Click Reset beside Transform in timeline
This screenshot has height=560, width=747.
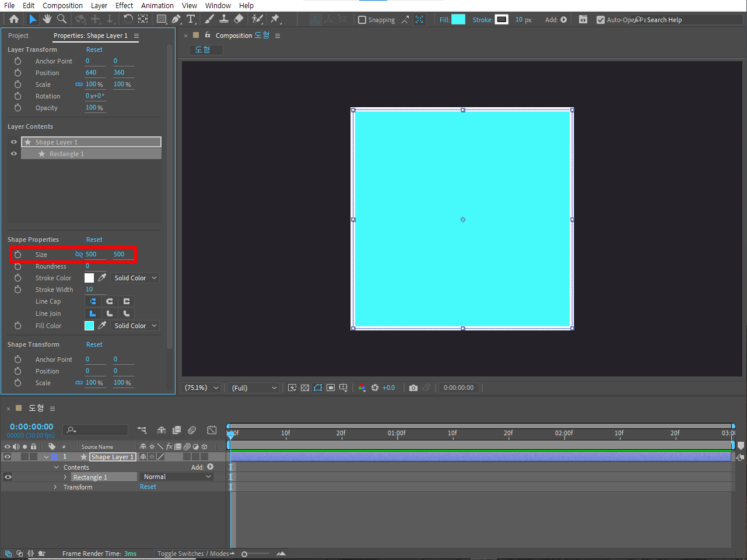click(148, 487)
